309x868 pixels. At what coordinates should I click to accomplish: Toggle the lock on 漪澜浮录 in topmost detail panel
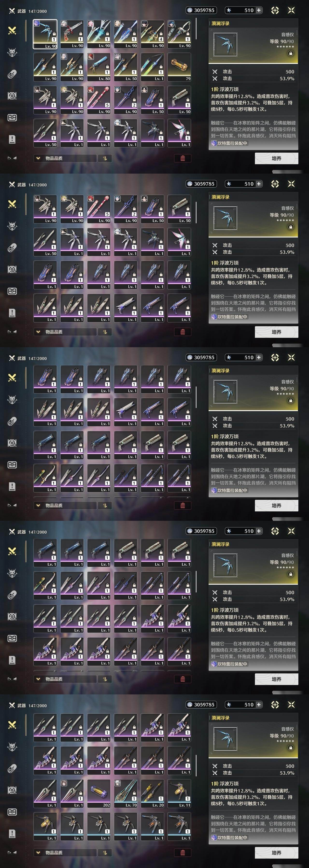290,53
